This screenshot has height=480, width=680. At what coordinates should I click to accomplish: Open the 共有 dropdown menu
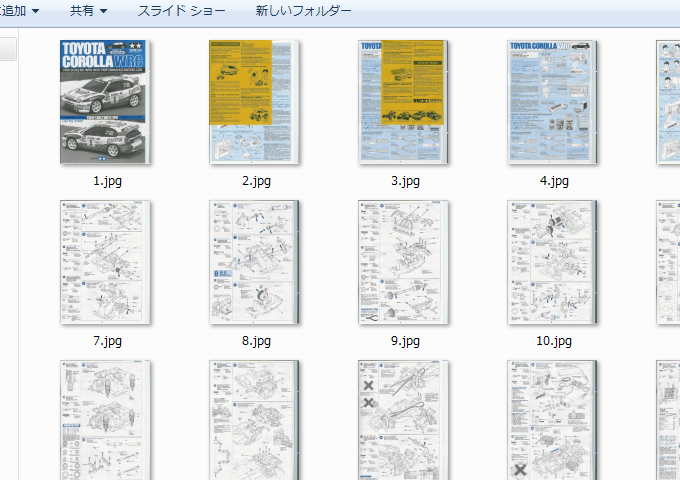(x=88, y=11)
